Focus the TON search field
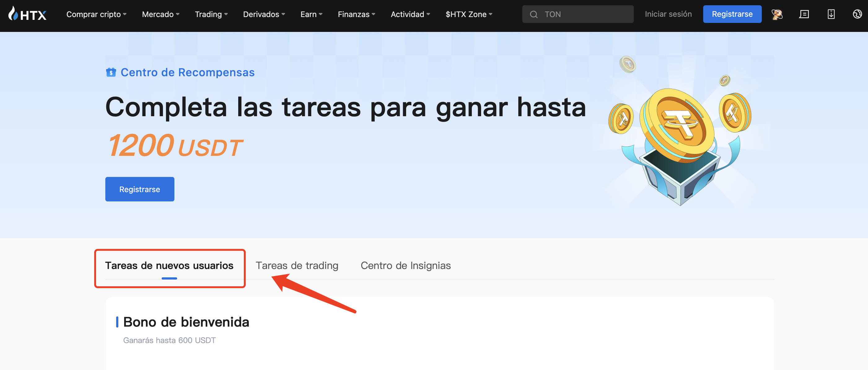Screen dimensions: 868x370 577,14
